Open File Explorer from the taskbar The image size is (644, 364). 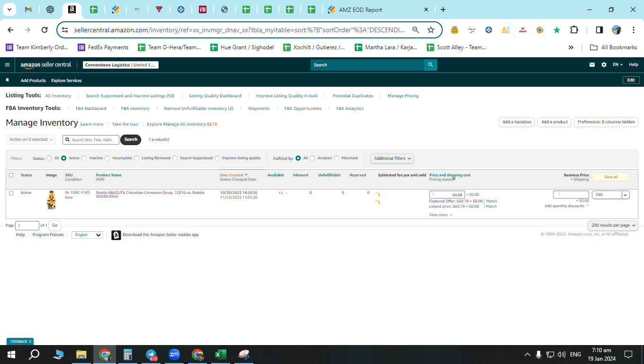pyautogui.click(x=81, y=355)
